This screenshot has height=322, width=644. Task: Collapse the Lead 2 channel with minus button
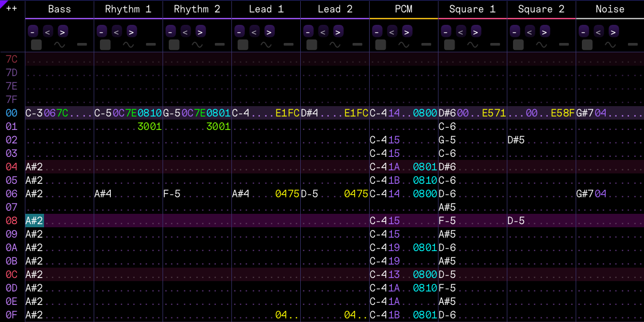[x=308, y=32]
